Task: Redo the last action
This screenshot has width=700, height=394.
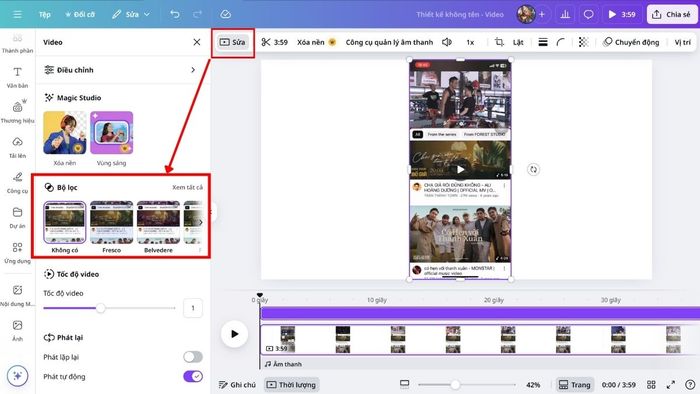Action: pos(197,14)
